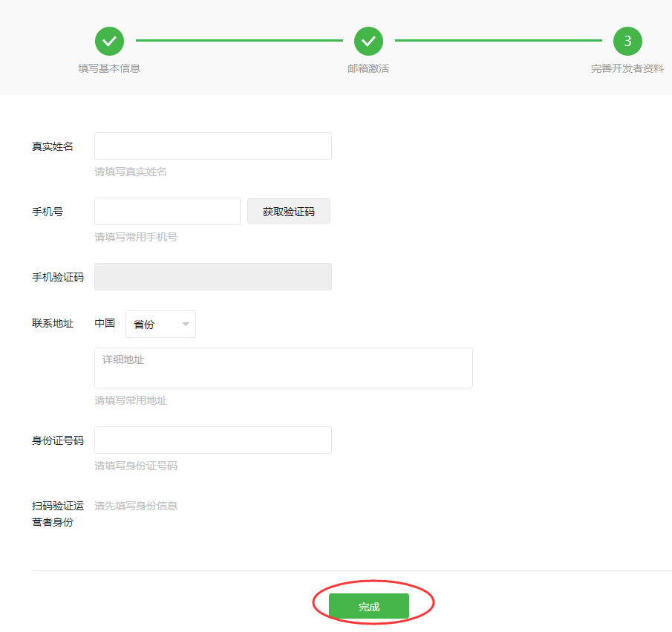Viewport: 672px width, 632px height.
Task: Click the 中国 country text
Action: [105, 323]
